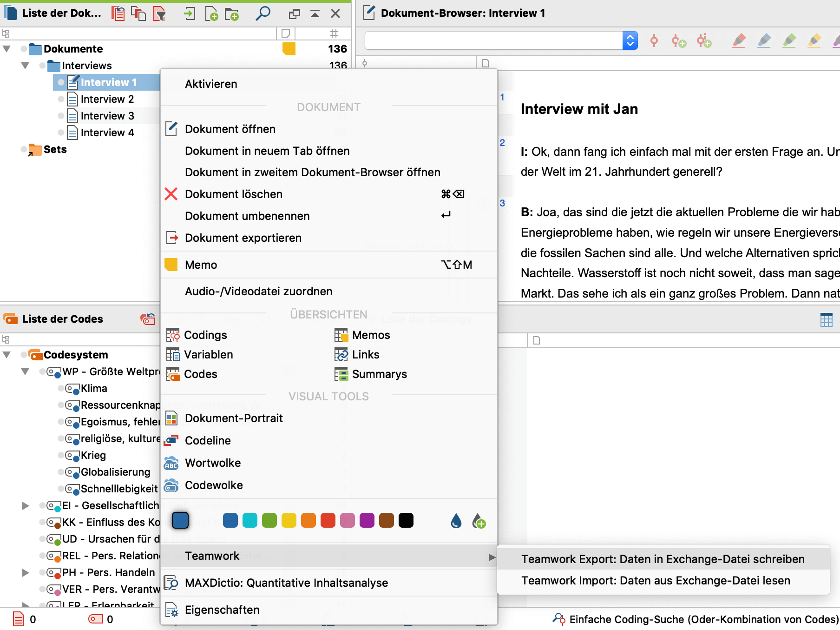Select Interview 3 in the document tree
The image size is (840, 630).
point(107,116)
